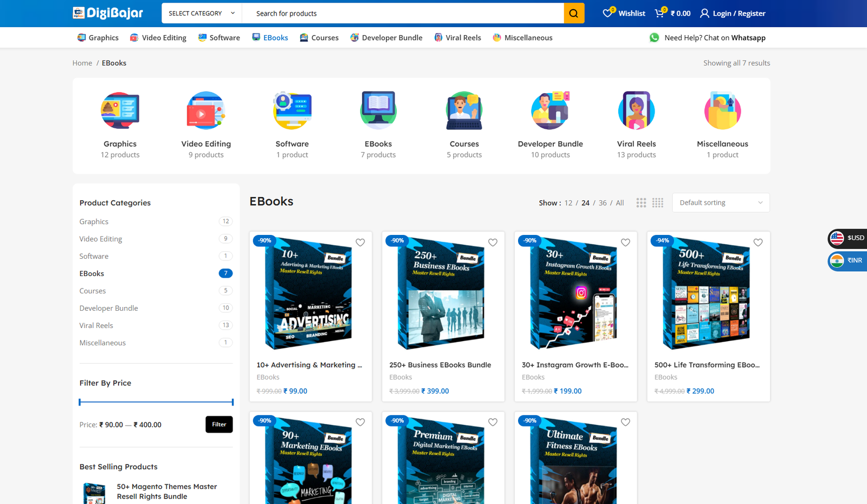867x504 pixels.
Task: Select the EBooks category circle icon
Action: (x=378, y=110)
